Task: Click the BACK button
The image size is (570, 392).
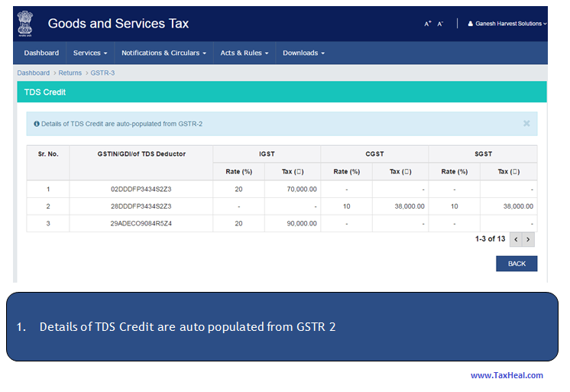Action: point(517,264)
